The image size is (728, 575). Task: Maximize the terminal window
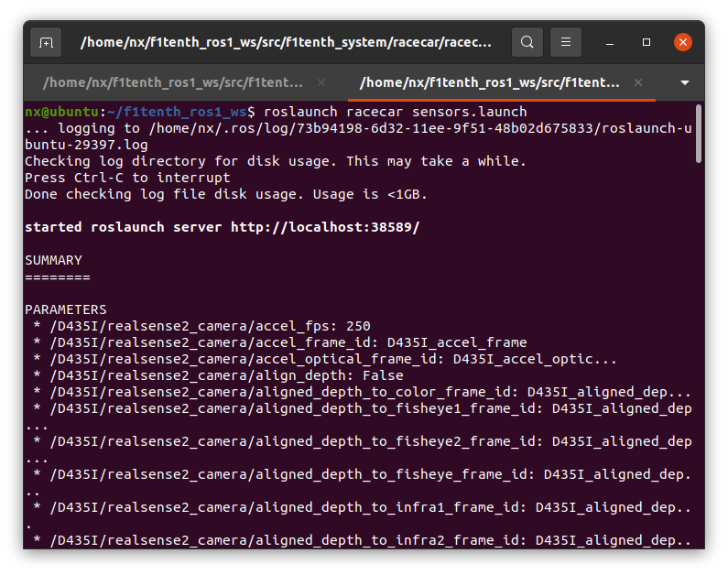click(647, 42)
